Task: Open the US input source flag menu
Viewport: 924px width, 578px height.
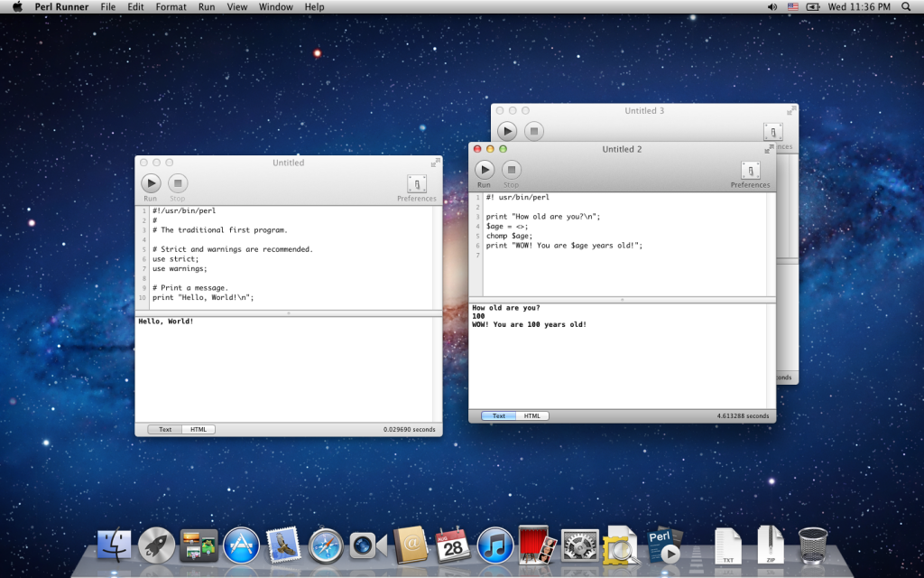Action: (x=792, y=7)
